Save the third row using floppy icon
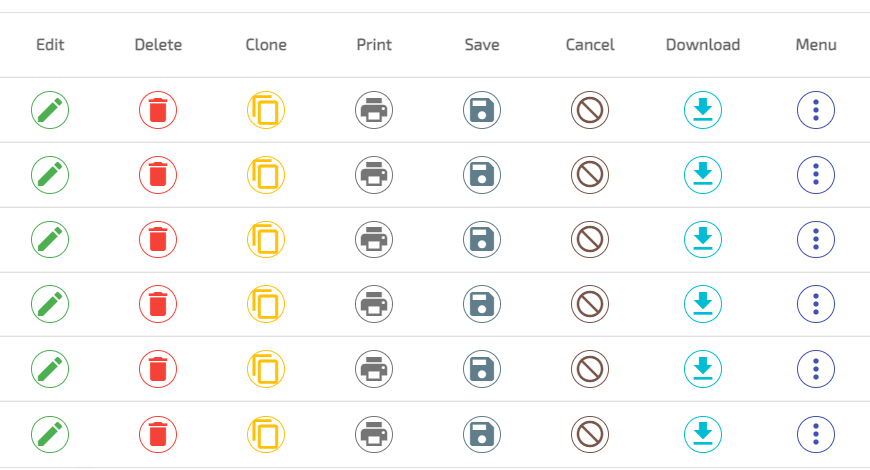This screenshot has height=470, width=870. 482,240
